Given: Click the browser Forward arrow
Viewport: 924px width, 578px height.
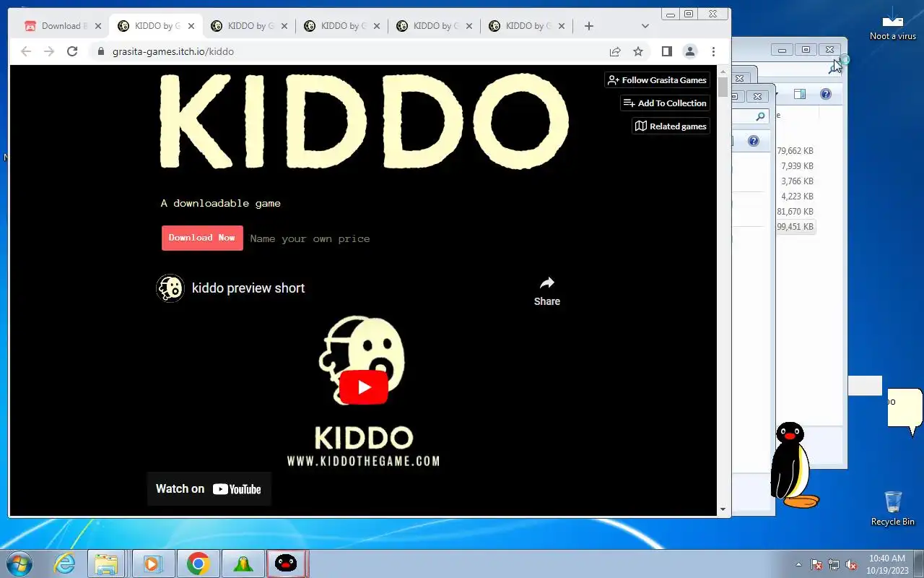Looking at the screenshot, I should point(49,51).
